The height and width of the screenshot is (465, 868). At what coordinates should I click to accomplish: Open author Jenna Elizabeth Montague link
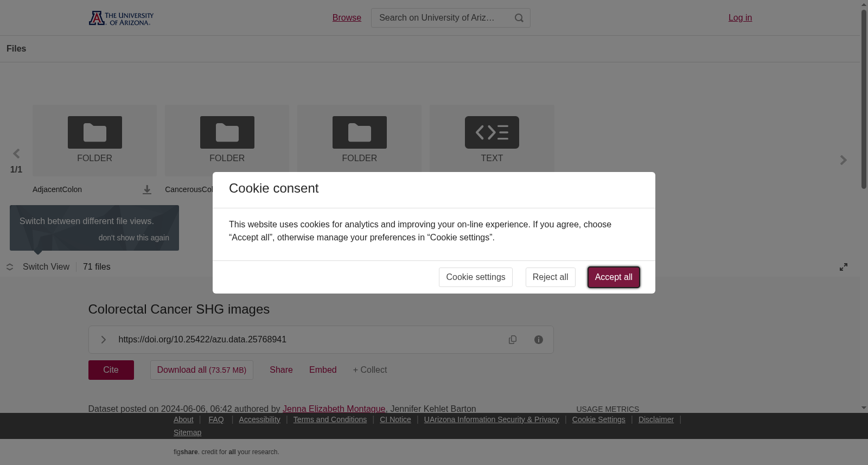tap(334, 409)
